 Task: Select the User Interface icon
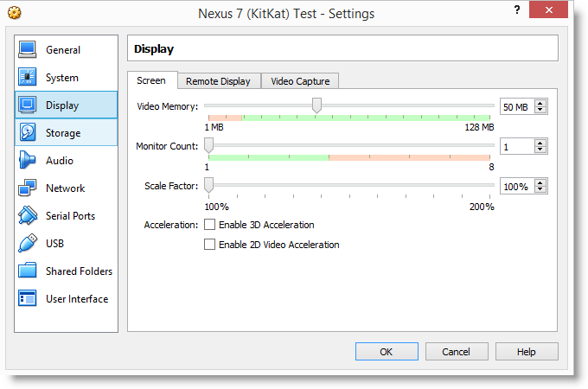(28, 299)
